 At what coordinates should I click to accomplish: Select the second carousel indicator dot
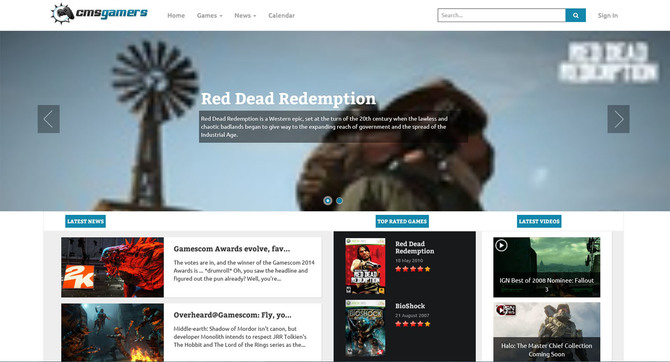pos(339,200)
